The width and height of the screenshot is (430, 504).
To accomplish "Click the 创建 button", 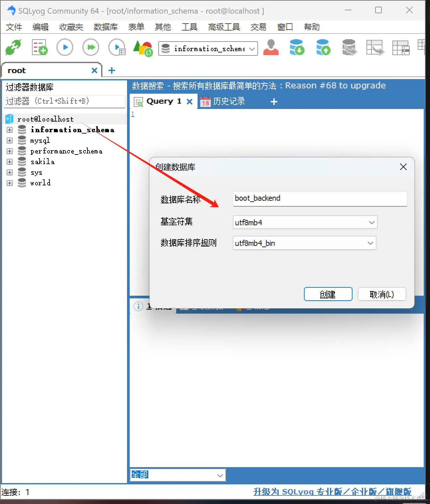I will pyautogui.click(x=328, y=294).
